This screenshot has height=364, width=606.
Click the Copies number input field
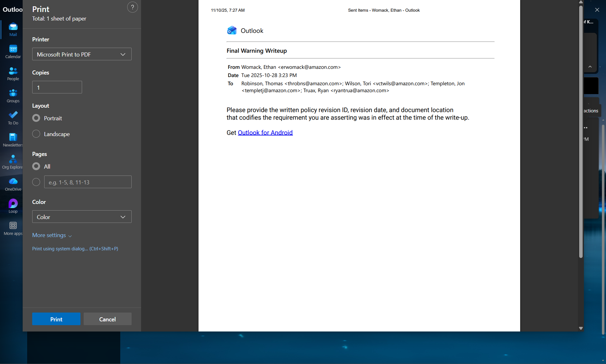point(57,87)
